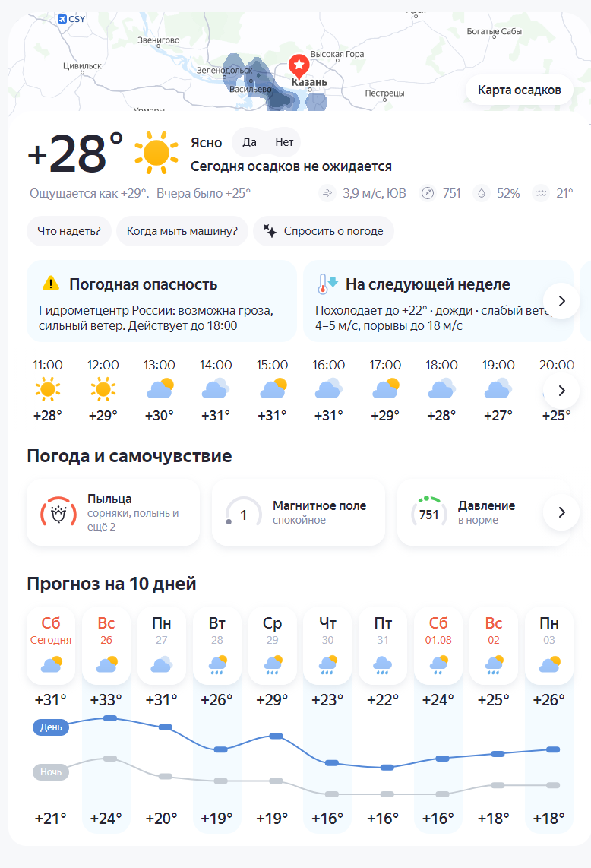Click the yellow warning triangle icon

coord(51,284)
